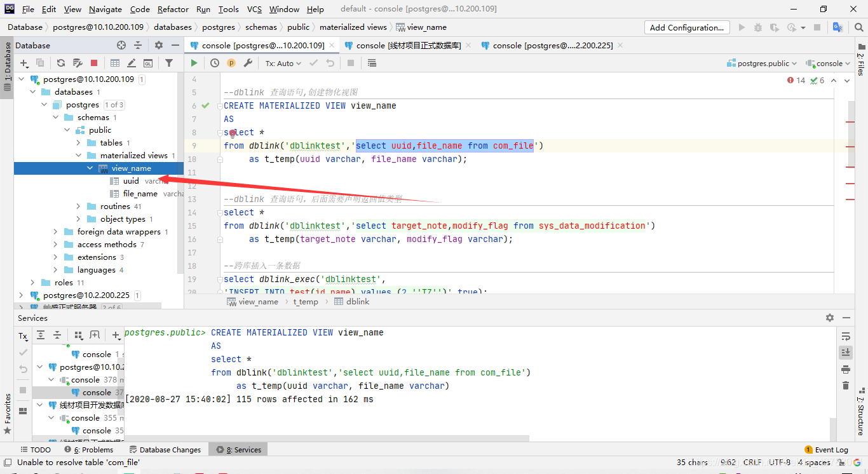The width and height of the screenshot is (868, 474).
Task: Switch to console postgres@...2.200.225 tab
Action: (552, 45)
